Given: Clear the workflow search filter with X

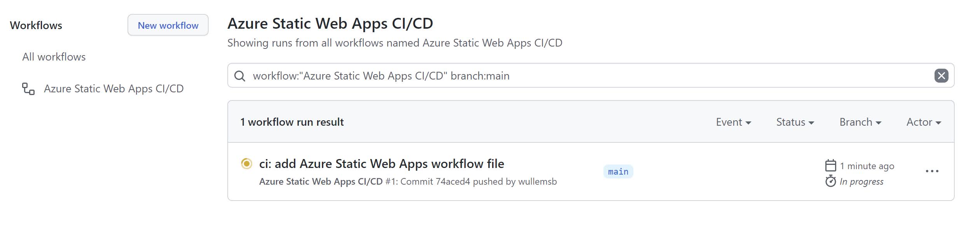Looking at the screenshot, I should (x=941, y=76).
